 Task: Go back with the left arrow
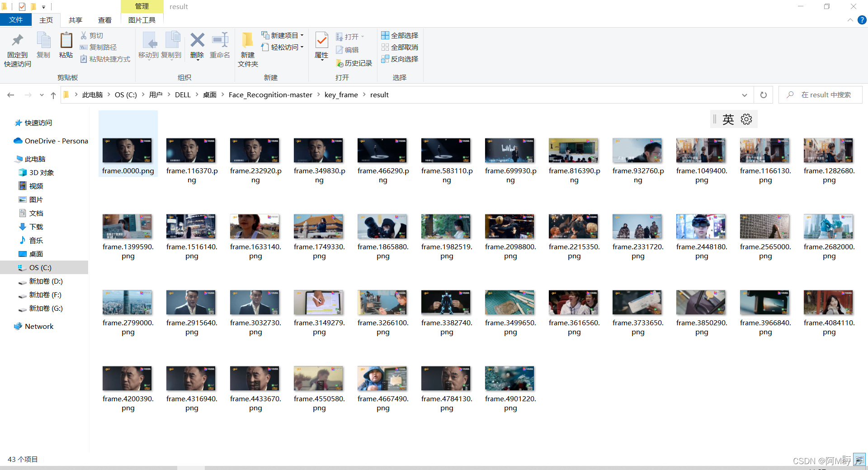[x=11, y=95]
